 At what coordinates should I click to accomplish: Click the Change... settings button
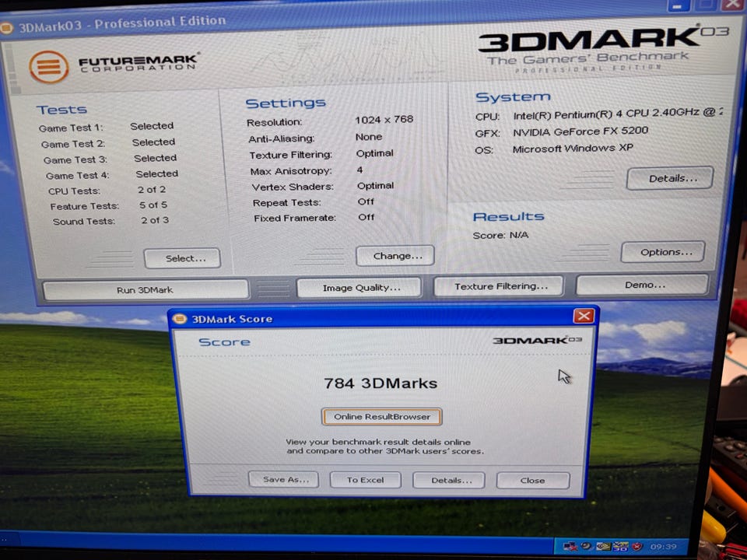click(395, 256)
